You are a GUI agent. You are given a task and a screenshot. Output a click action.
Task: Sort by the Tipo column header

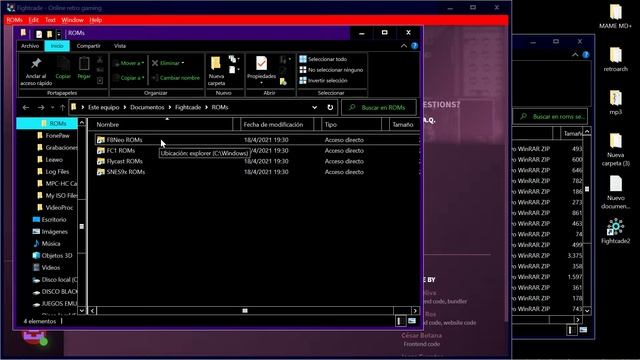352,124
